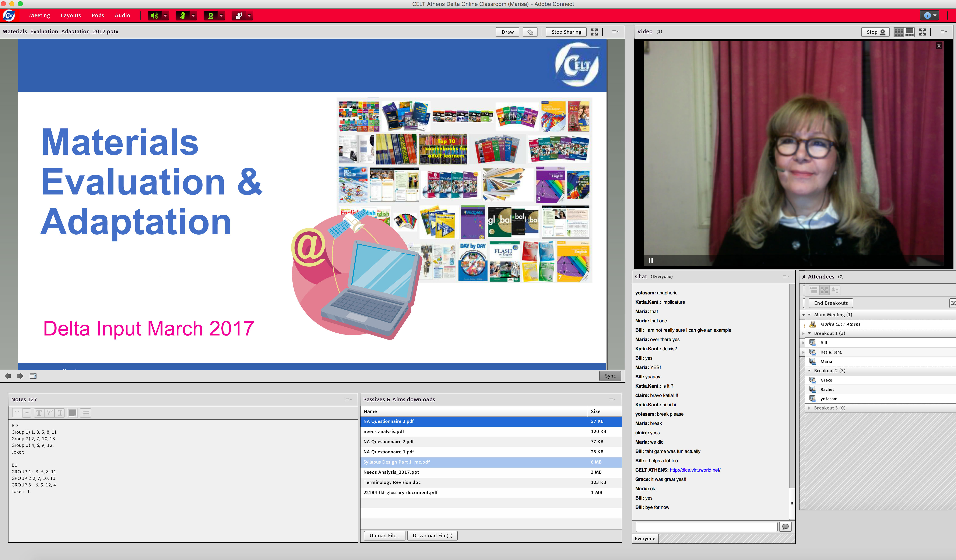This screenshot has width=956, height=560.
Task: Toggle full screen for the Share pod
Action: (x=594, y=32)
